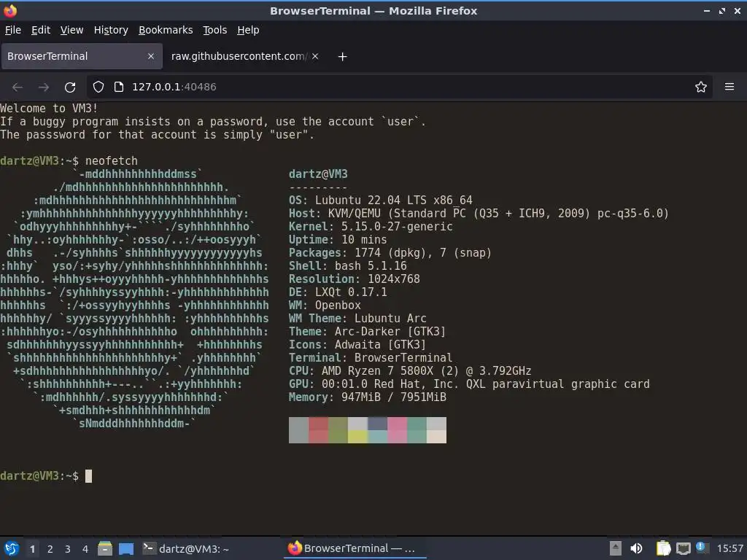Reload the current page
Viewport: 747px width, 560px height.
[70, 87]
